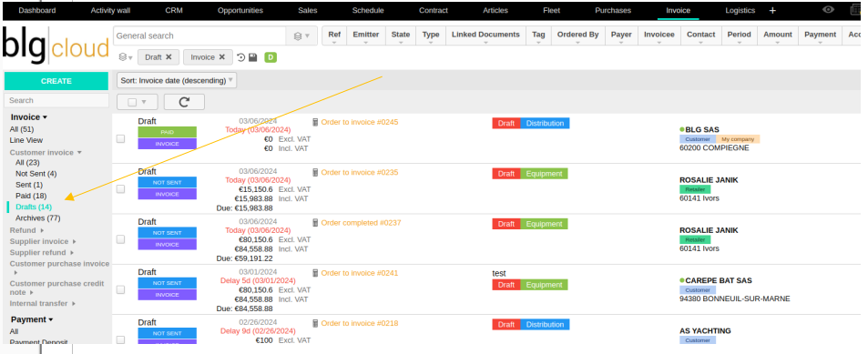
Task: Expand the Supplier invoice sidebar section
Action: (43, 241)
